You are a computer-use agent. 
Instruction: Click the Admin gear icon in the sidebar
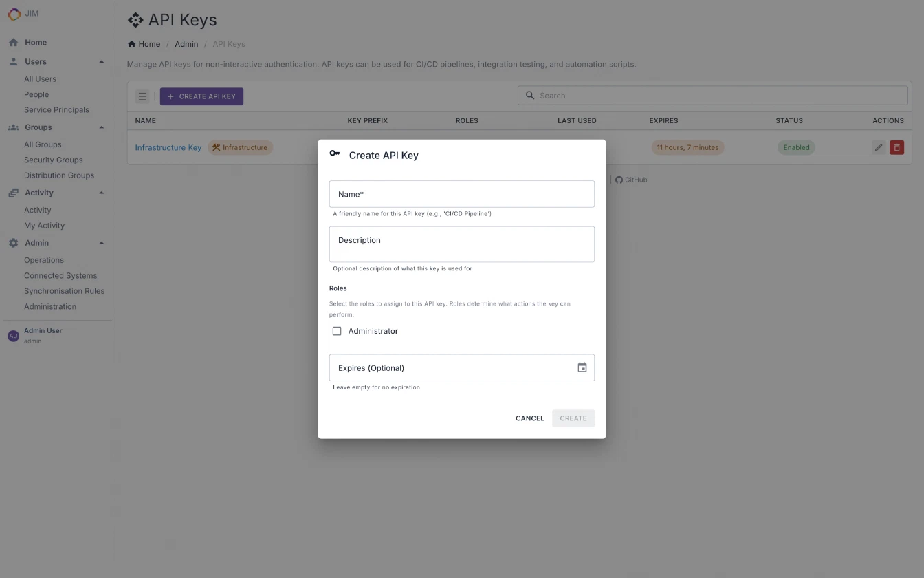point(12,242)
